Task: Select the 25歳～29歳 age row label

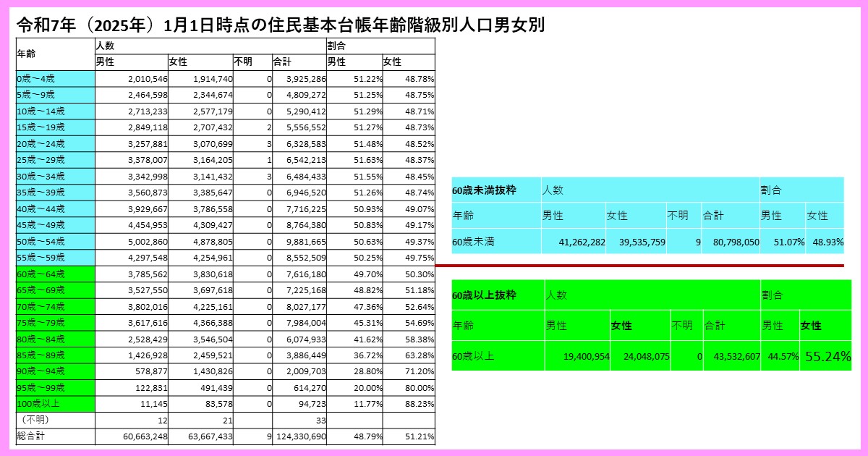Action: [55, 159]
